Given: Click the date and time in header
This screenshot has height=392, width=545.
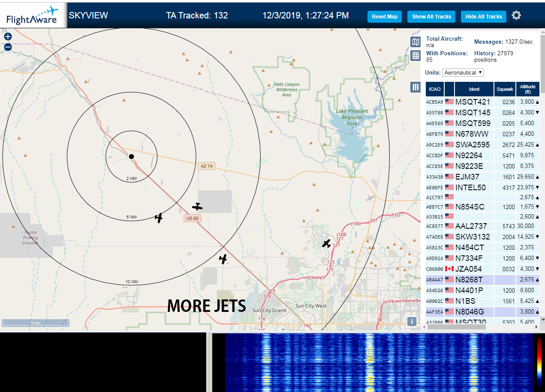Looking at the screenshot, I should [305, 15].
